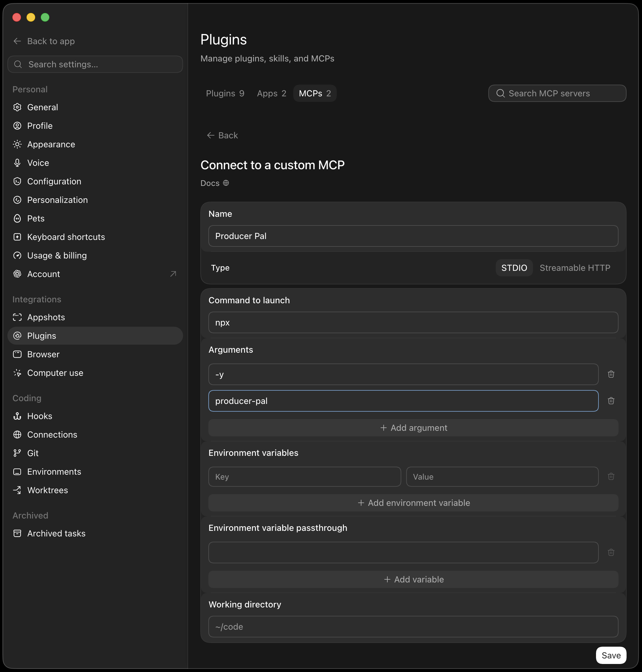
Task: Open Personalization icon in sidebar
Action: 17,199
